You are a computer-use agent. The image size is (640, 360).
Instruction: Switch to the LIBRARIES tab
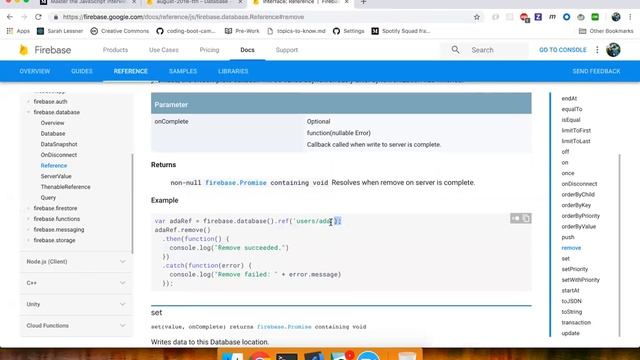(233, 71)
